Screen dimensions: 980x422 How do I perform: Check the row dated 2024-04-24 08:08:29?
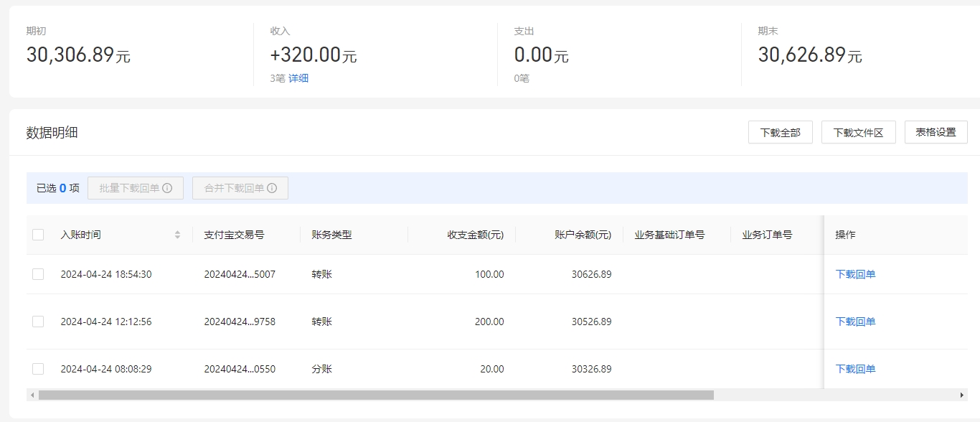pos(38,369)
